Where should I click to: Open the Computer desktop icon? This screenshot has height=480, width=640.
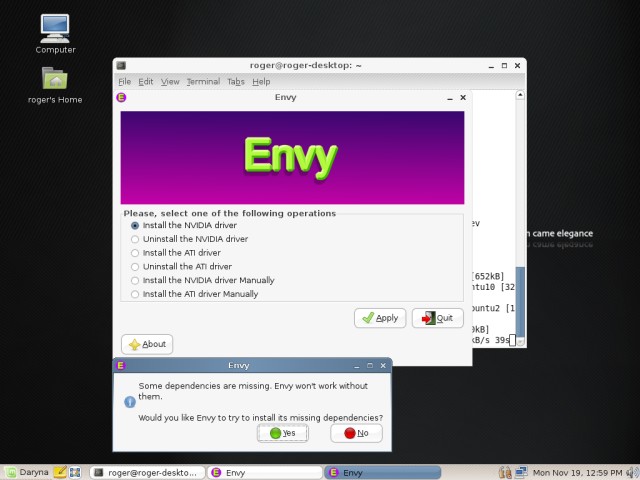click(55, 34)
